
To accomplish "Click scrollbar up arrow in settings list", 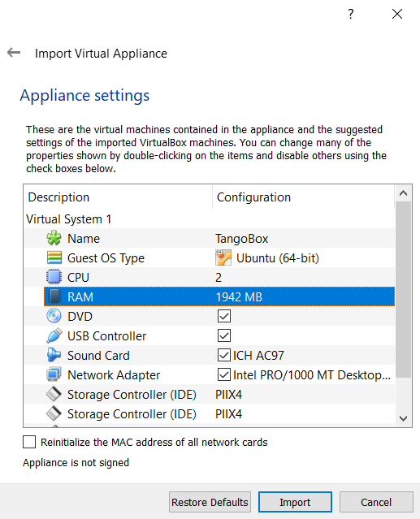I will click(x=403, y=193).
